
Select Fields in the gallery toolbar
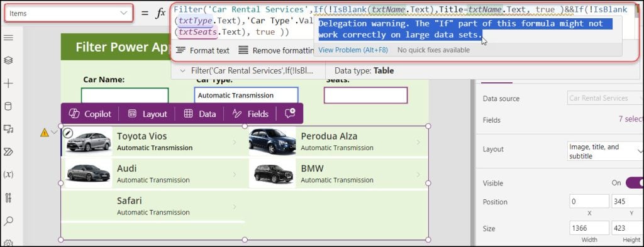coord(250,114)
